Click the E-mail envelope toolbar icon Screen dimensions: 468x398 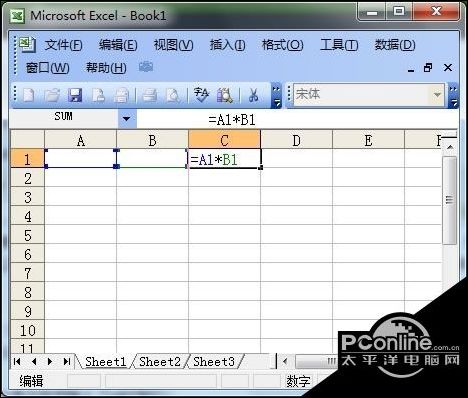point(121,95)
